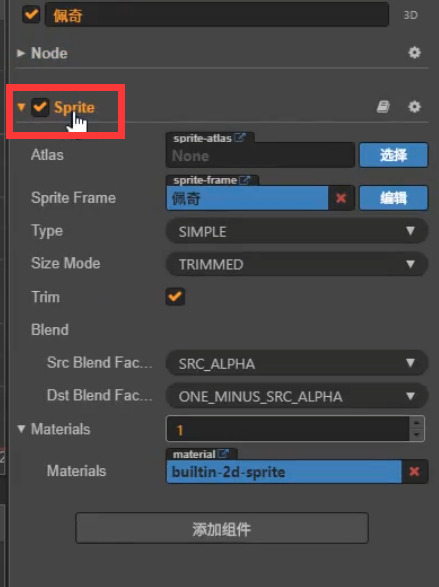Collapse the Materials section
The height and width of the screenshot is (587, 439).
tap(21, 429)
